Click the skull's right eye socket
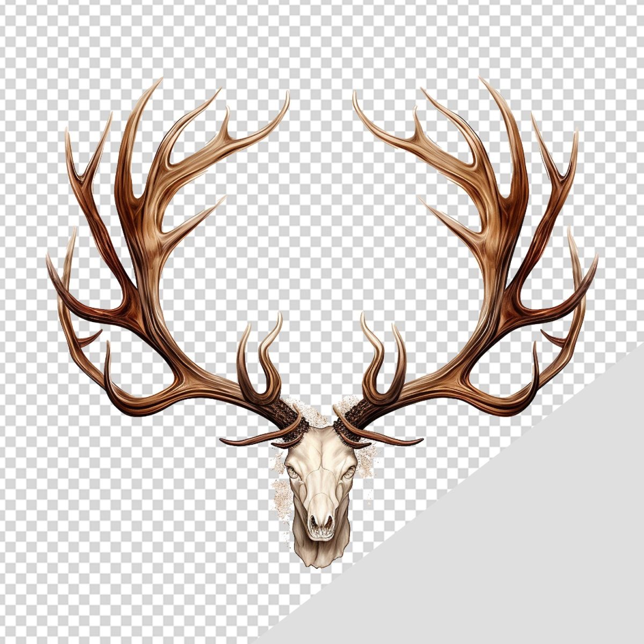The height and width of the screenshot is (644, 644). 349,472
